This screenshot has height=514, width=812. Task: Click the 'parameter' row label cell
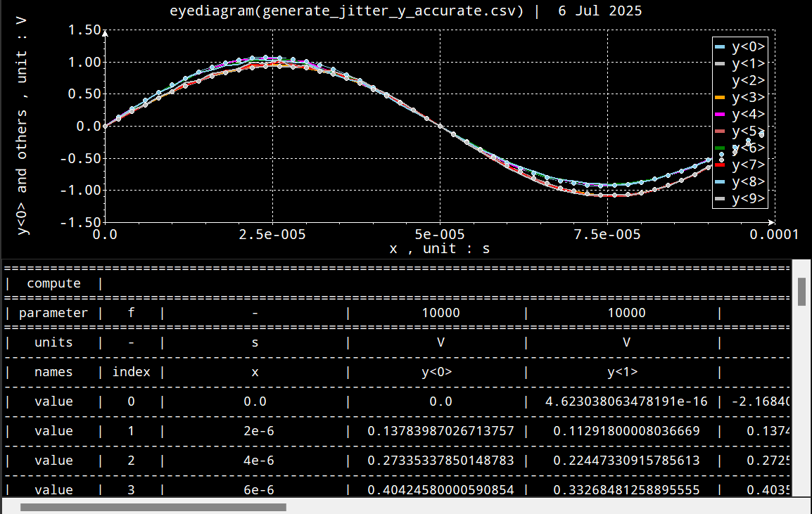tap(53, 313)
